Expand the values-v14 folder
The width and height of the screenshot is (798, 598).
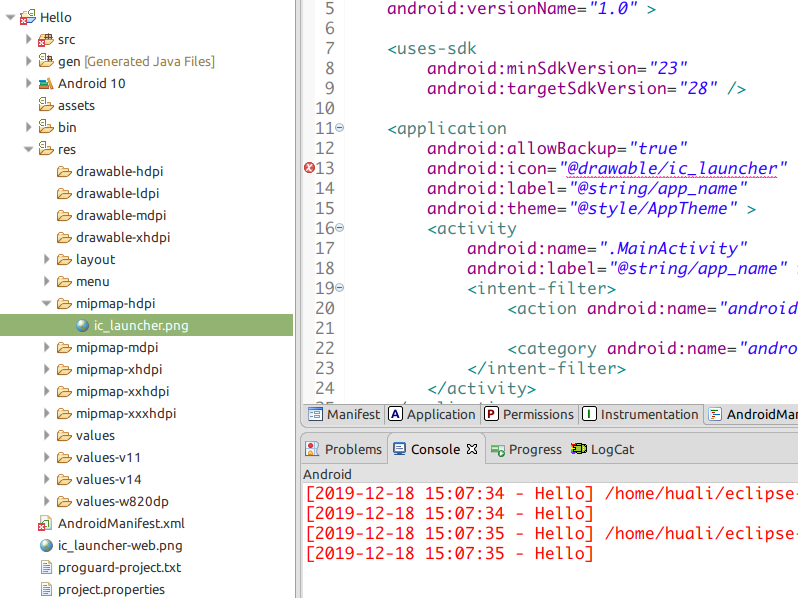[47, 479]
